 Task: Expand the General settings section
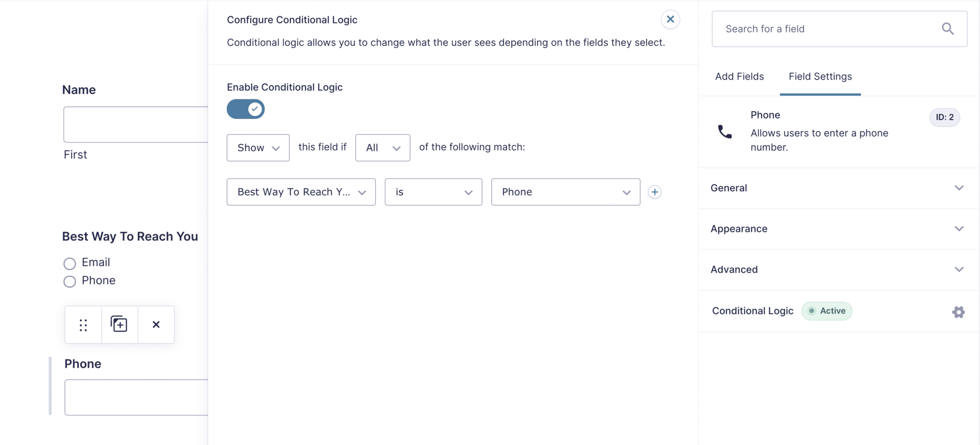click(x=837, y=188)
